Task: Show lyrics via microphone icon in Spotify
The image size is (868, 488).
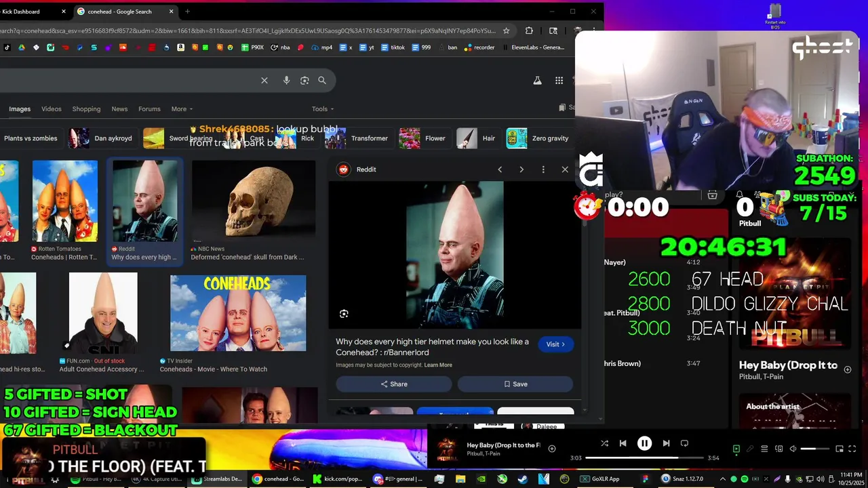Action: click(750, 449)
